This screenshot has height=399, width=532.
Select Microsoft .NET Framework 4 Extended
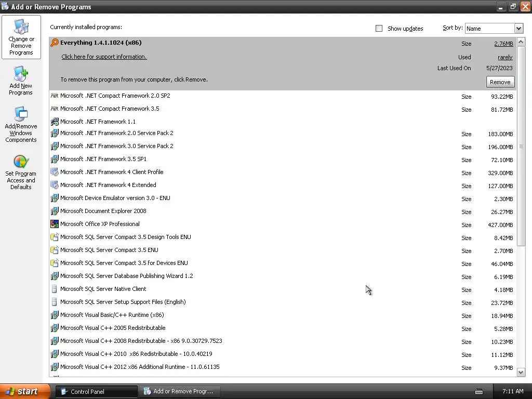283,185
